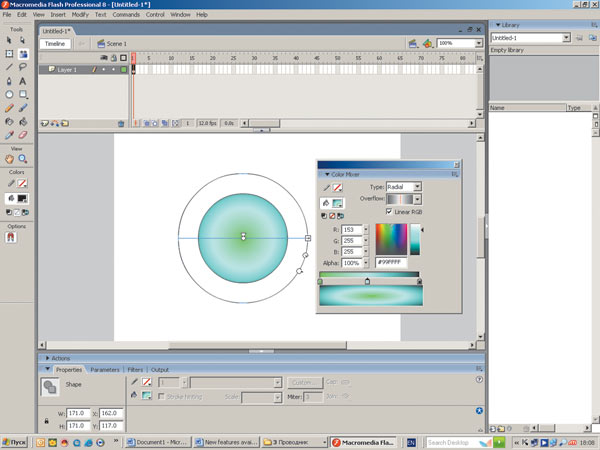Select the Hand tool

click(9, 159)
